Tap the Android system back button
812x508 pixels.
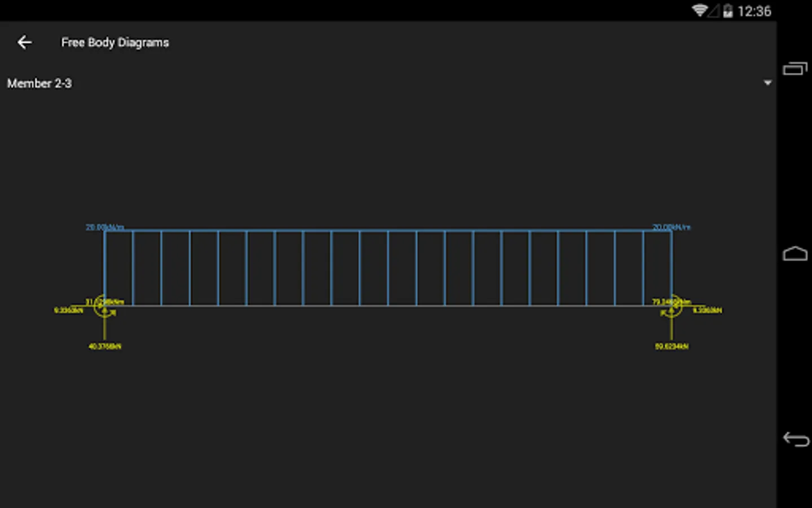(796, 439)
